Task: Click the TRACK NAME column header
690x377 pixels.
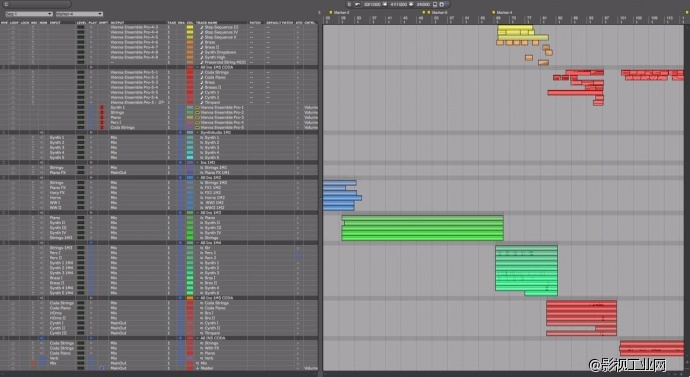Action: point(207,22)
